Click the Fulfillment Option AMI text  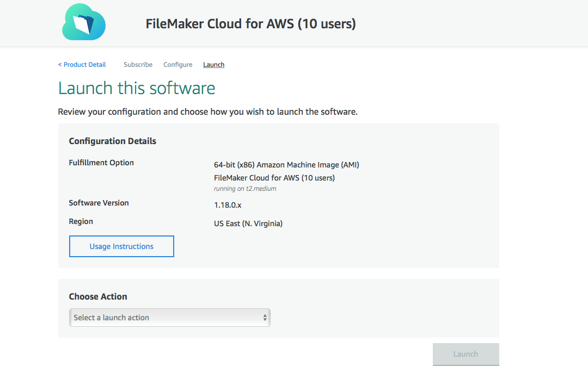286,164
